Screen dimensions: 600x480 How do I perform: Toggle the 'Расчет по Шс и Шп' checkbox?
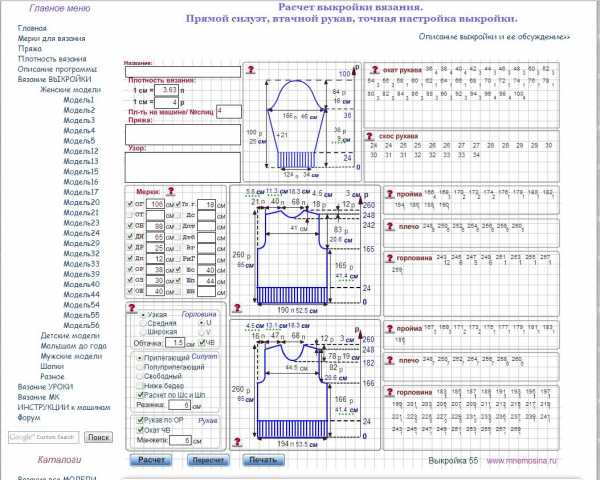(x=139, y=395)
